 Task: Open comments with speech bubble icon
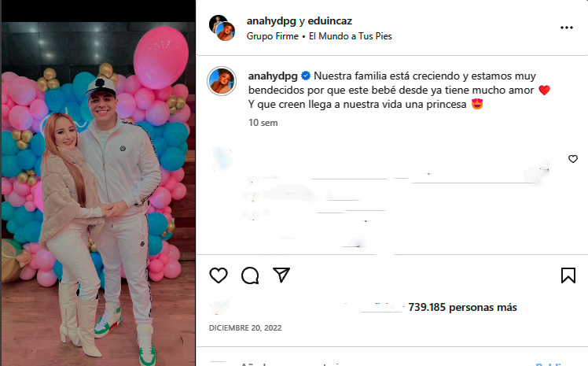pos(250,275)
